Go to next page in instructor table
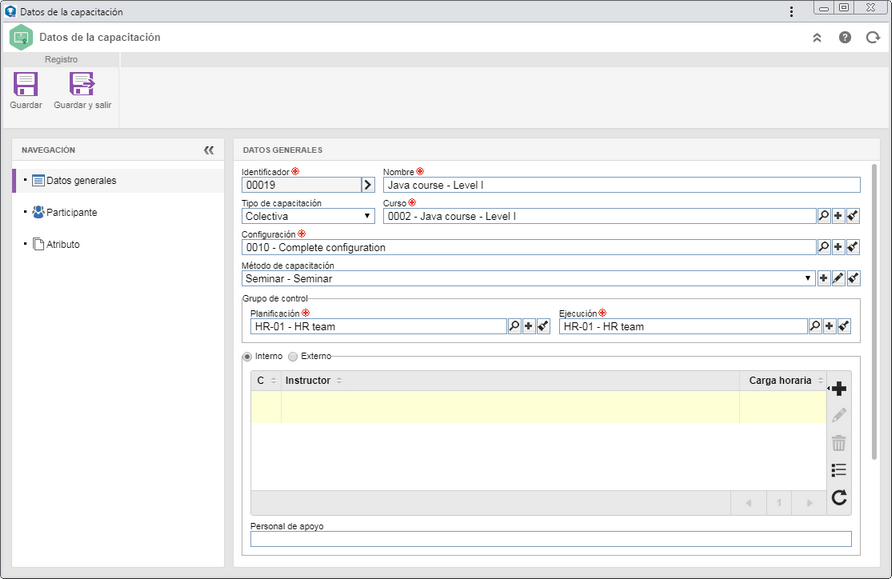892x579 pixels. point(810,503)
